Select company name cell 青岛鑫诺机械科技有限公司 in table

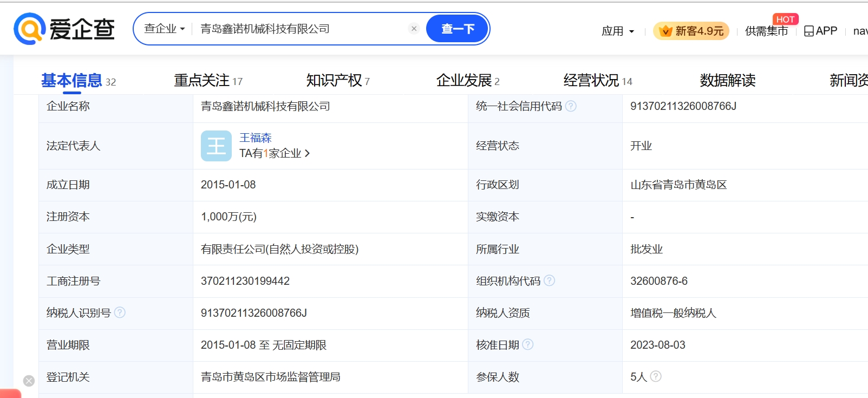pyautogui.click(x=265, y=106)
